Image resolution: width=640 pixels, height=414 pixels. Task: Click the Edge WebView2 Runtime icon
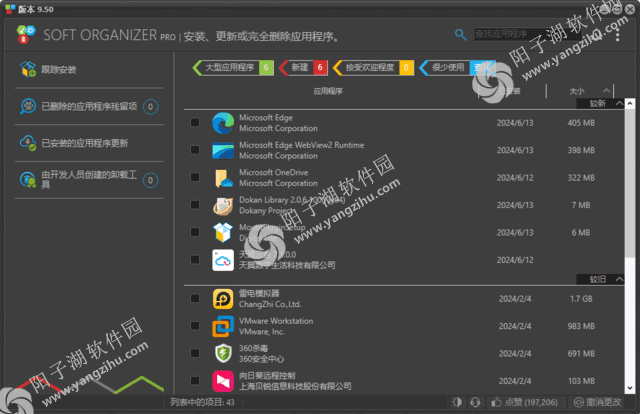(x=223, y=150)
